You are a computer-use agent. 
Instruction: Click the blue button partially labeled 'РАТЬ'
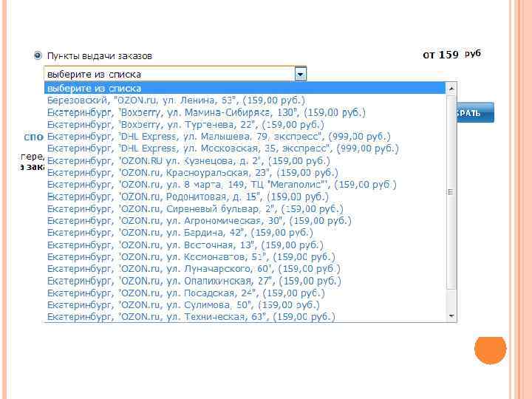tap(475, 112)
